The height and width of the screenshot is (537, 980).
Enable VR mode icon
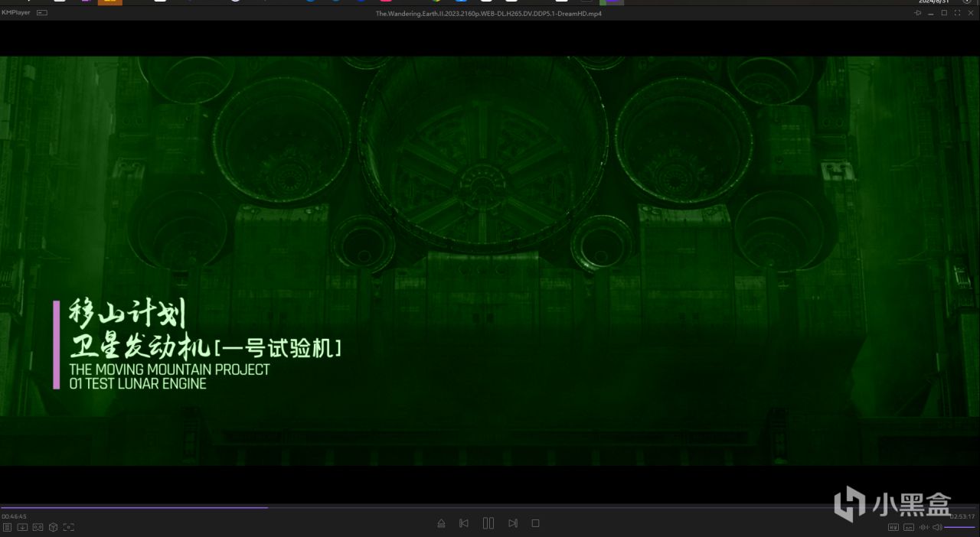pyautogui.click(x=38, y=527)
